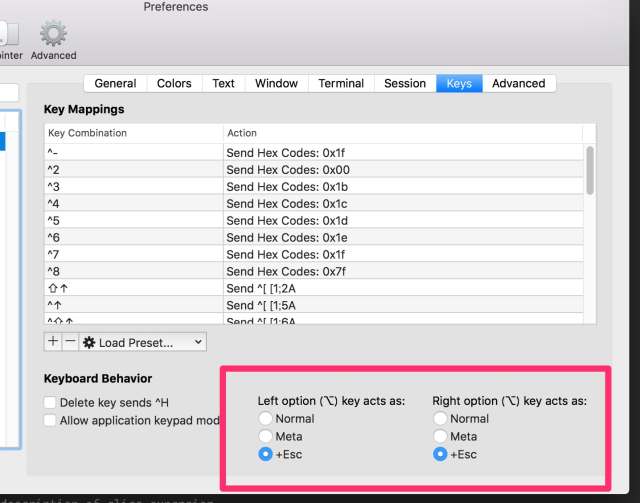
Task: Go to the Advanced profile tab
Action: coord(518,84)
